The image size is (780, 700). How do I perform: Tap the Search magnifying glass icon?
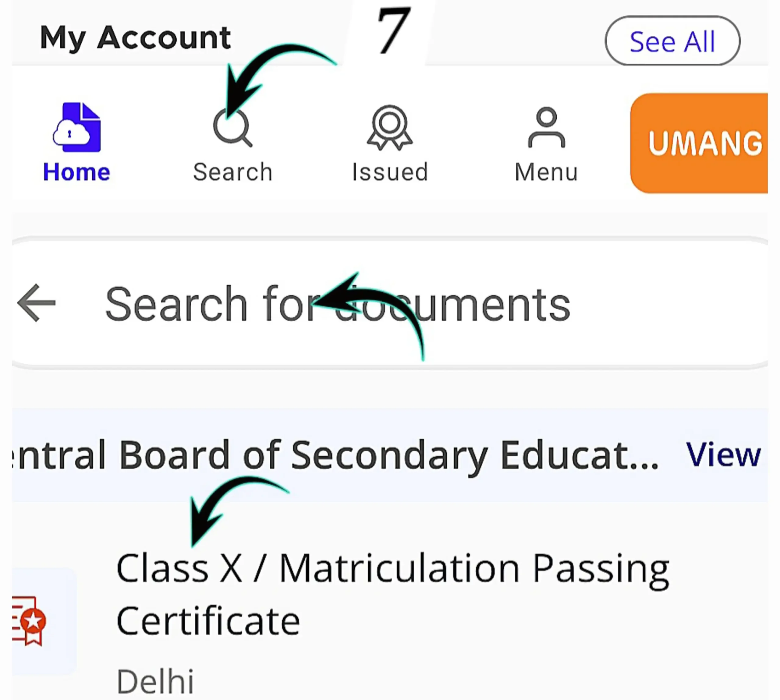point(232,127)
